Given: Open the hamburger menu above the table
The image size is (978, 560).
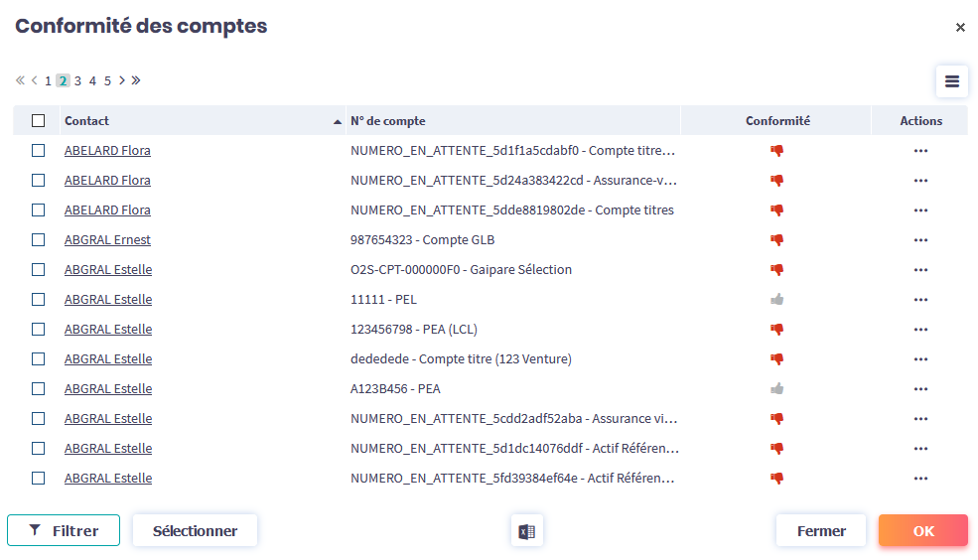Looking at the screenshot, I should click(x=951, y=81).
